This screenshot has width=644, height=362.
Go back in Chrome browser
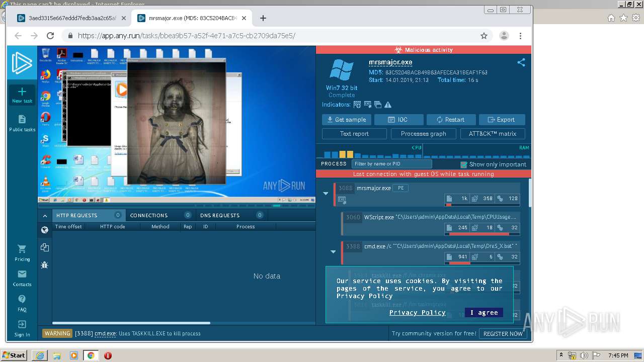18,36
